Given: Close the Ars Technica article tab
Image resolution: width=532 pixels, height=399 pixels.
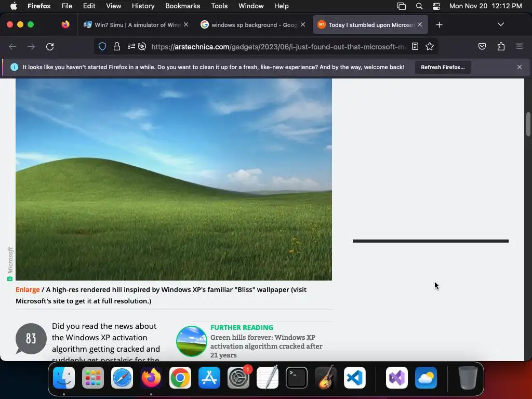Looking at the screenshot, I should coord(420,24).
